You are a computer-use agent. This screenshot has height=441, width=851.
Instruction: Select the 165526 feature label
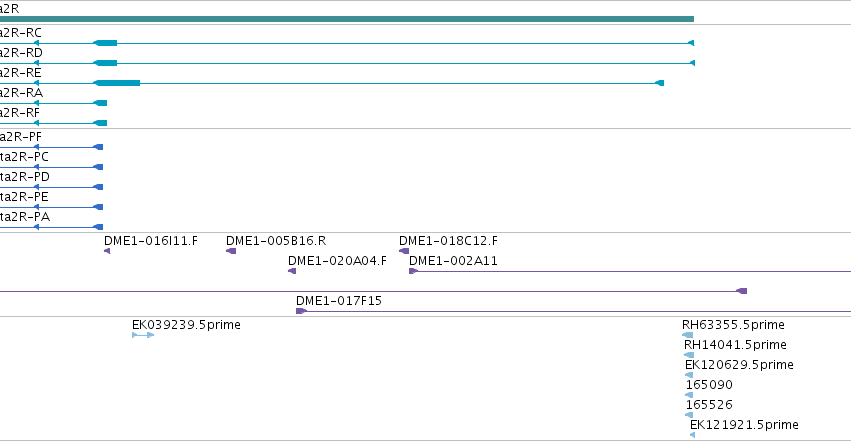coord(709,405)
